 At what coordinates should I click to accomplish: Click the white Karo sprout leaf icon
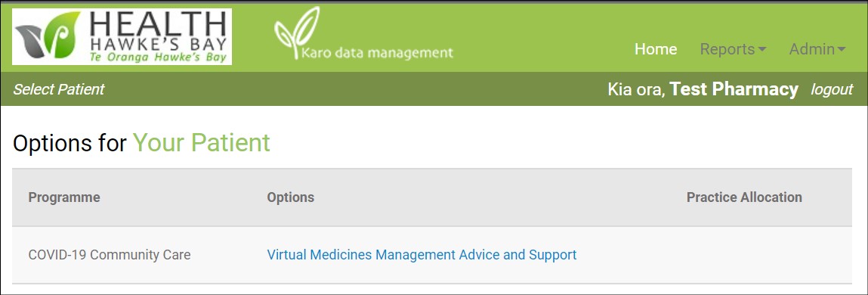297,33
